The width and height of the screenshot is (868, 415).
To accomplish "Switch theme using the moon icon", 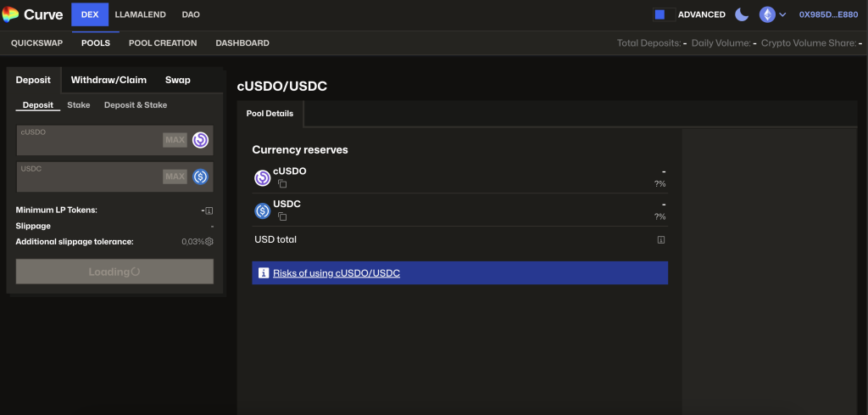I will (742, 14).
